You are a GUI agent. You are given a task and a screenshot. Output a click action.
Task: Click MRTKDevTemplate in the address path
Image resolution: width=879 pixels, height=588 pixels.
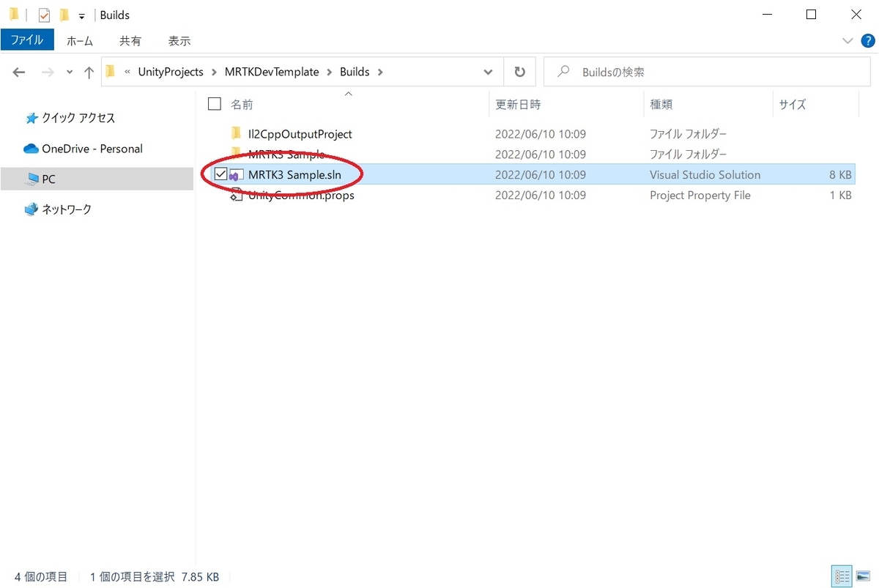point(272,72)
